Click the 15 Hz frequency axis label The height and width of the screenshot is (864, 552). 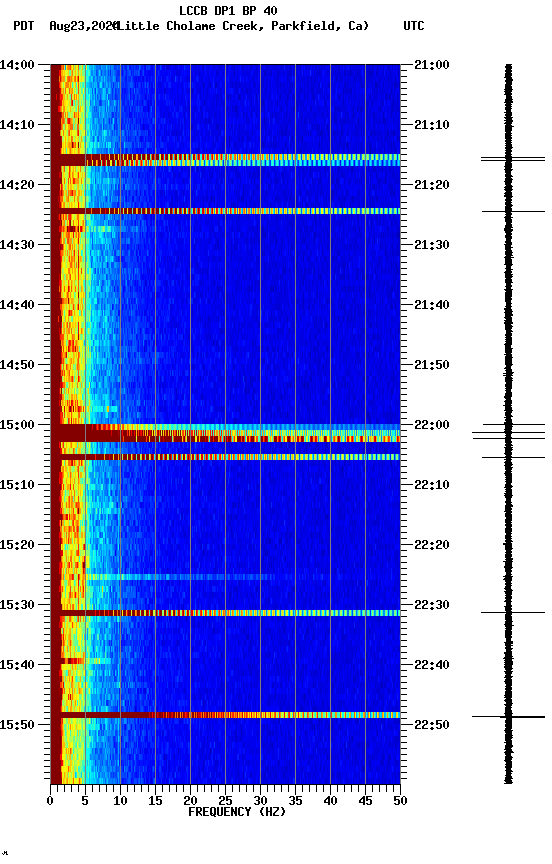point(155,801)
